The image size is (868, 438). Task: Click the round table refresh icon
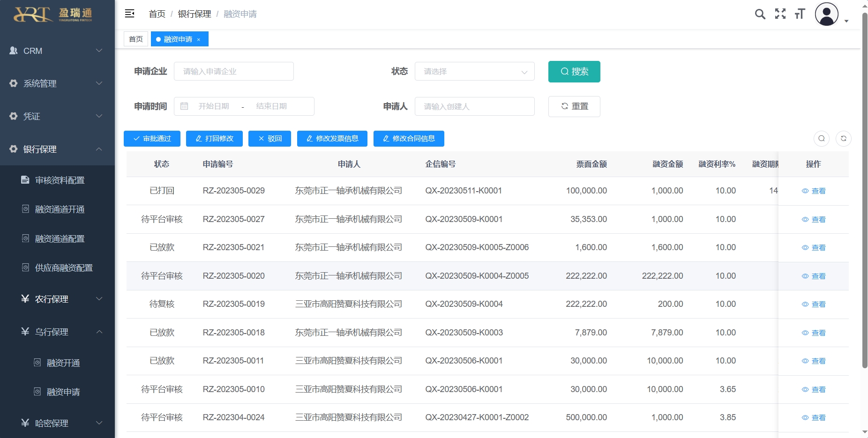(x=844, y=138)
